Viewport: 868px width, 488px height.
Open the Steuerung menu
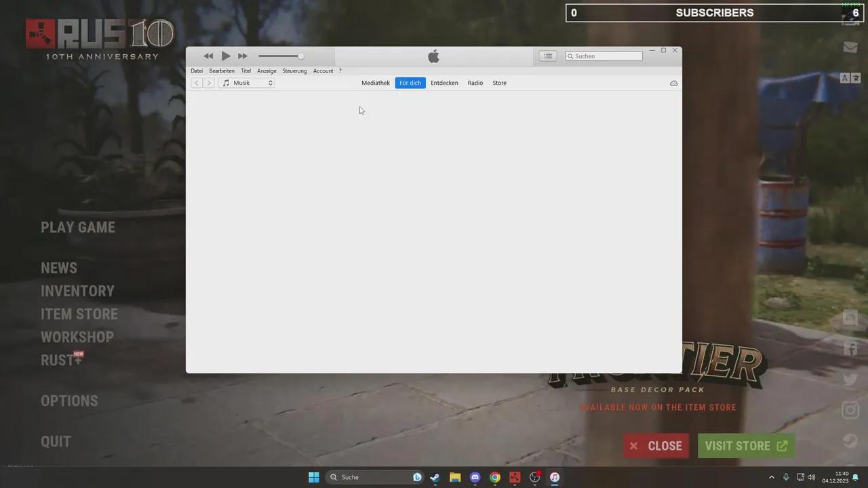click(x=294, y=70)
